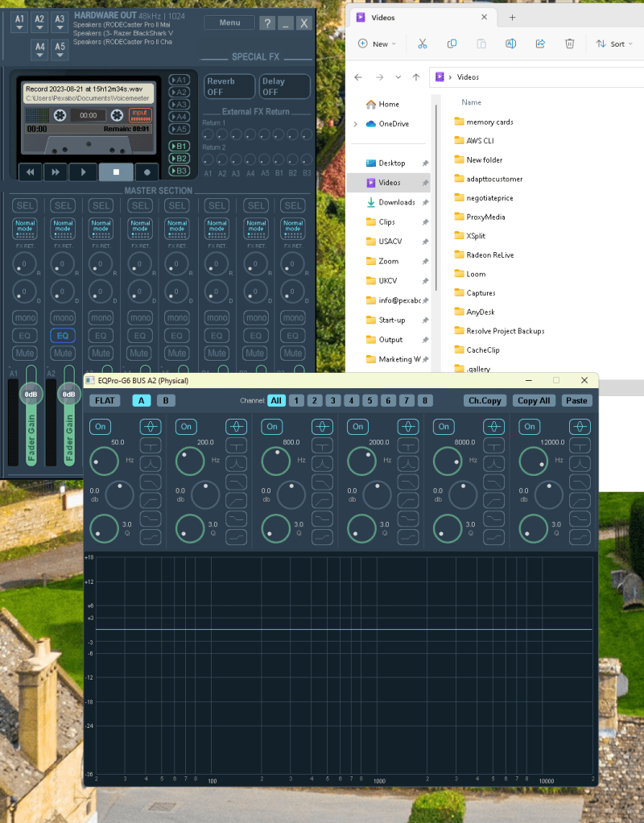Start recording with the cassette record button
Viewport: 644px width, 823px height.
[x=147, y=172]
